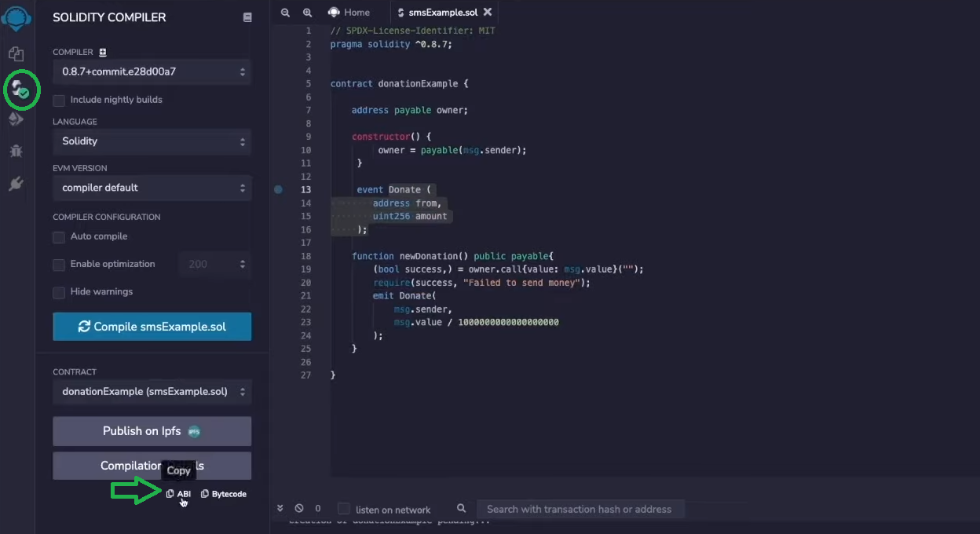Click the owner = payable(msg.sender) line
980x534 pixels.
click(x=452, y=150)
